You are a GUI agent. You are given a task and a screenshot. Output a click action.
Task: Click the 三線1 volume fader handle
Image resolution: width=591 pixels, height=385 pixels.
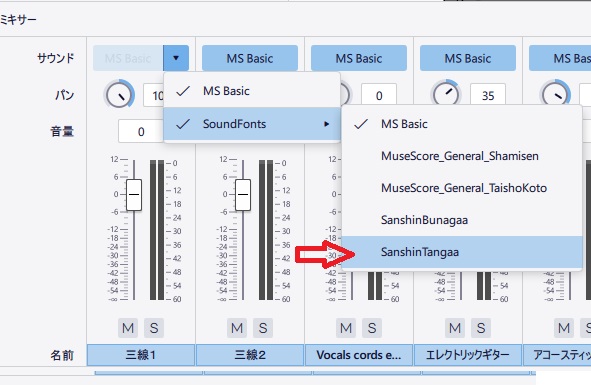tap(134, 195)
